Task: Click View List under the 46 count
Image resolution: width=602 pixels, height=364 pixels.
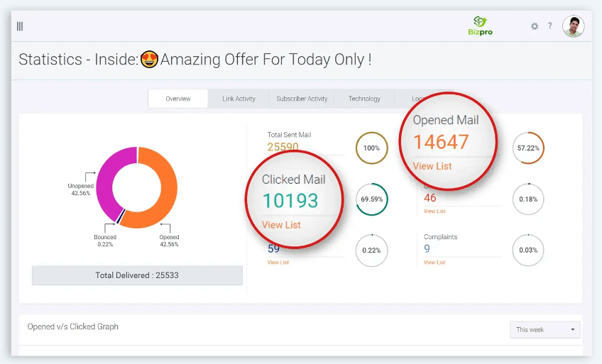Action: coord(434,211)
